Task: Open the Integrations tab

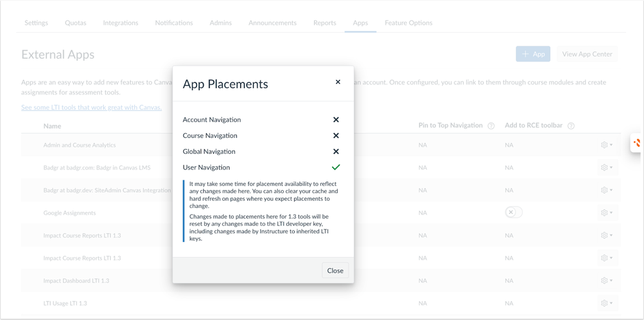Action: (x=121, y=23)
